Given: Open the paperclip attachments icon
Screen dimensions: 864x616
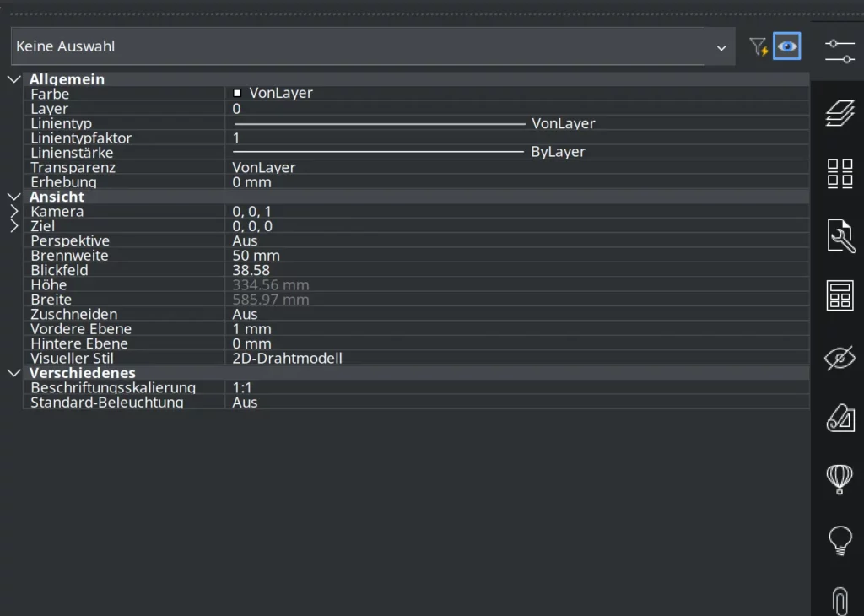Looking at the screenshot, I should [840, 601].
